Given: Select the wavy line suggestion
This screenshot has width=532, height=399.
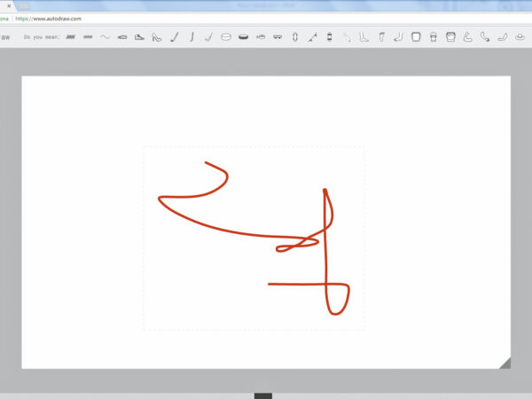Looking at the screenshot, I should 105,37.
